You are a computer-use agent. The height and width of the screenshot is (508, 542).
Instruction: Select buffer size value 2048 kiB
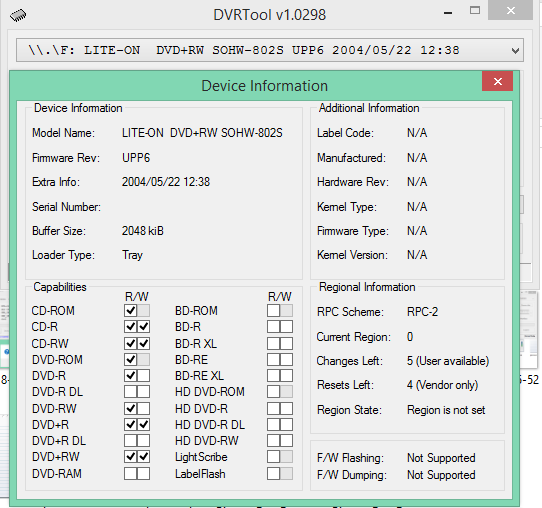click(x=142, y=231)
